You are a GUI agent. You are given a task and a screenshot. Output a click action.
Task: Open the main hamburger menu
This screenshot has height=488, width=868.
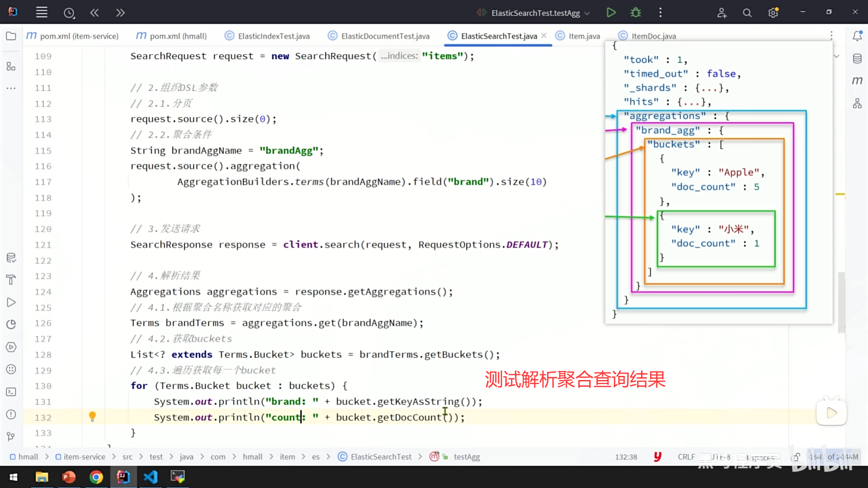pos(42,13)
